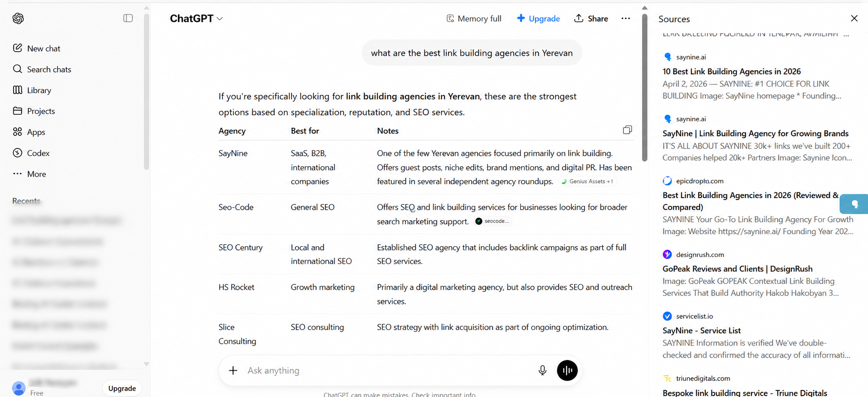Viewport: 868px width, 397px height.
Task: Click the plus attach button
Action: click(233, 371)
